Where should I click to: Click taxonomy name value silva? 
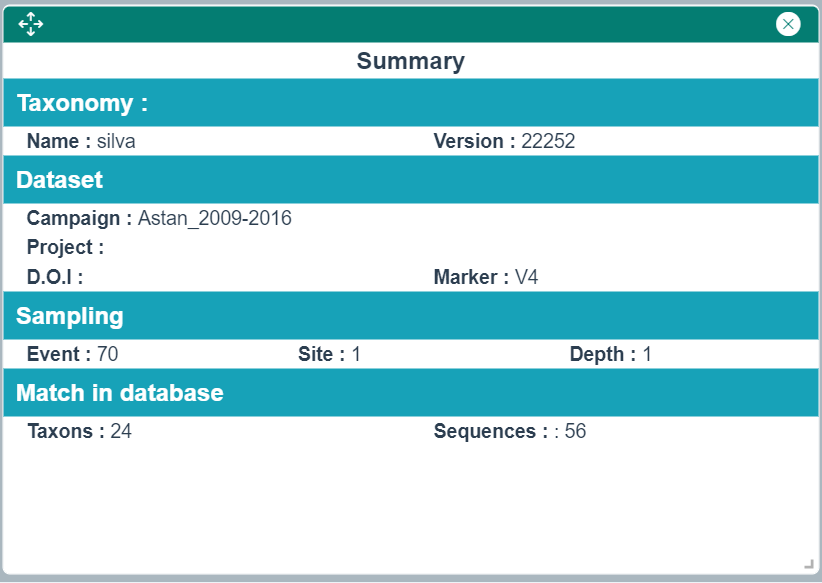click(116, 141)
